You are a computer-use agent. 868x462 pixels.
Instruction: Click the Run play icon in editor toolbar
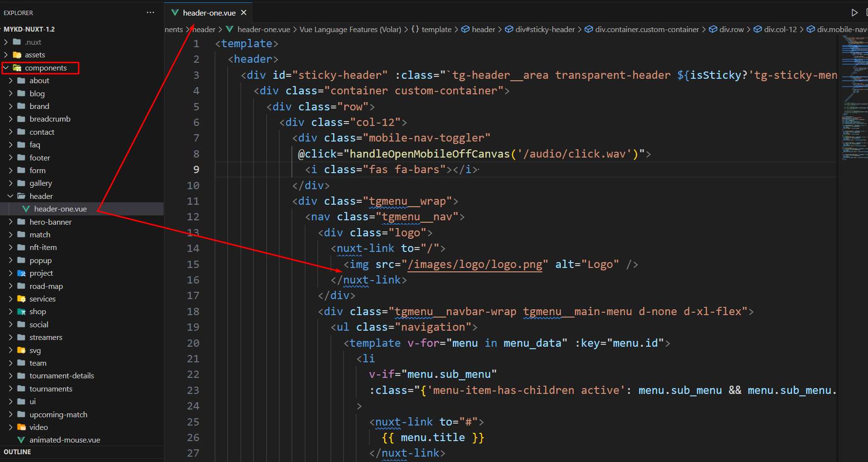coord(854,13)
